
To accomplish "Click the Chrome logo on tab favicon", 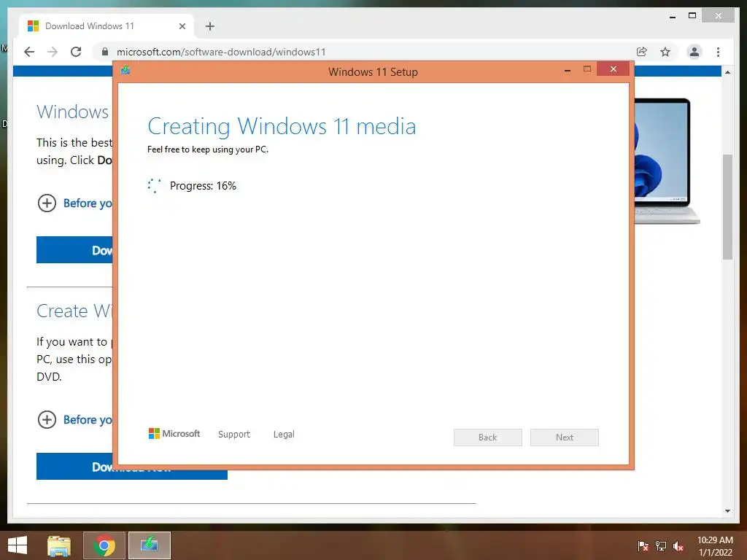I will point(33,26).
